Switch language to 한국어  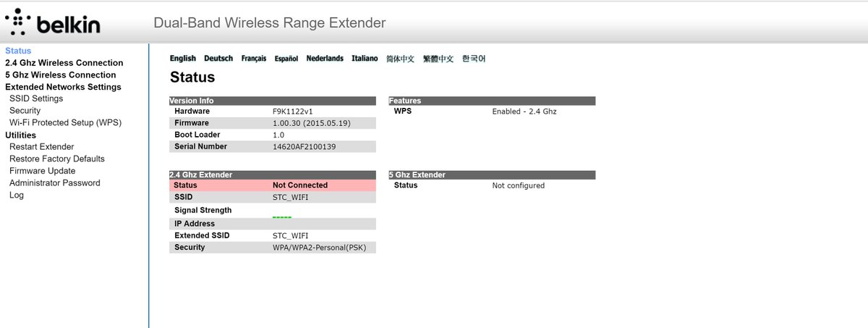click(x=474, y=59)
